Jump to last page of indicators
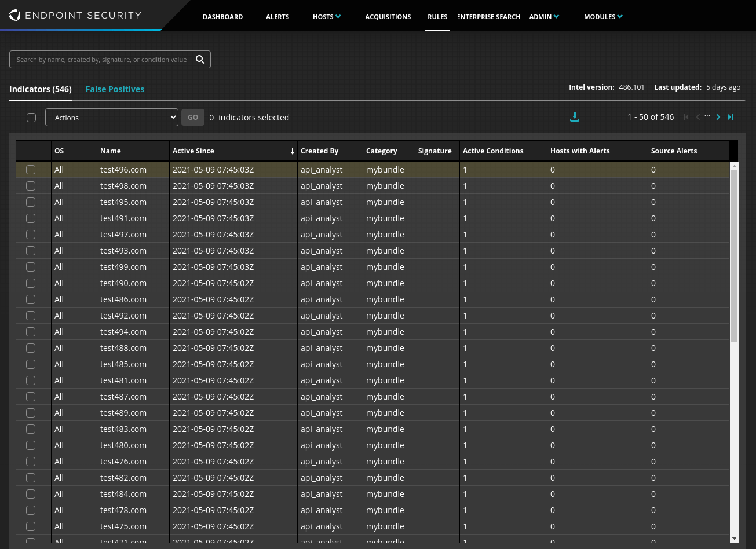Viewport: 756px width, 549px height. click(731, 117)
